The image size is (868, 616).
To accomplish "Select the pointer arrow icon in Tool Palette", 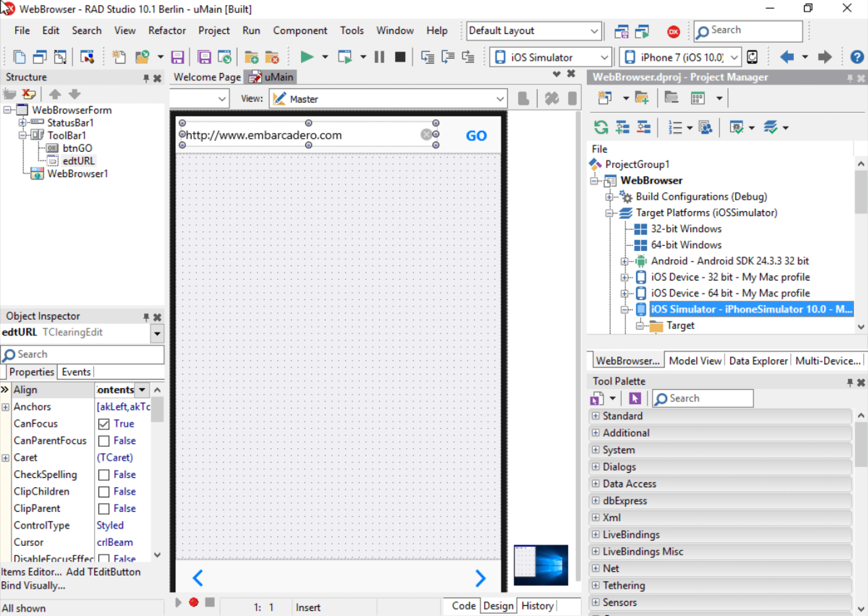I will pyautogui.click(x=634, y=398).
